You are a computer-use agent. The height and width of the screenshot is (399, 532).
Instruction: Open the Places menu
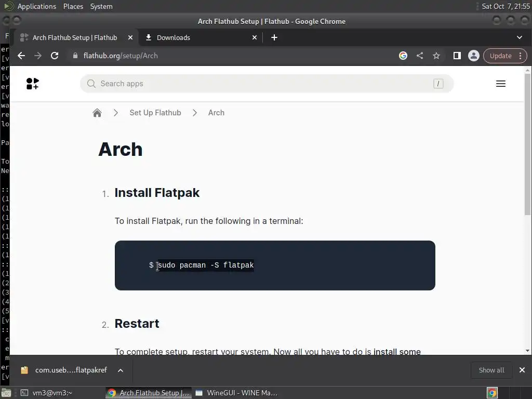click(x=73, y=6)
